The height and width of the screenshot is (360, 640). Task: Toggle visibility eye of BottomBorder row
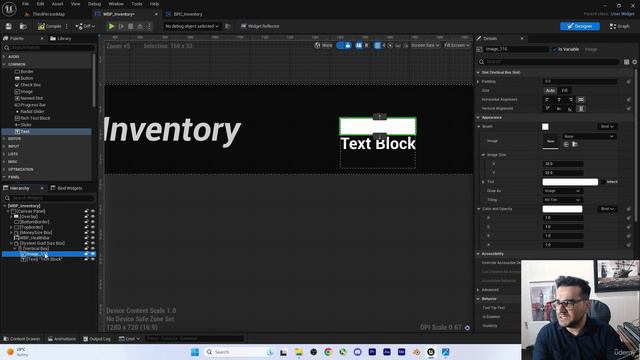point(93,222)
